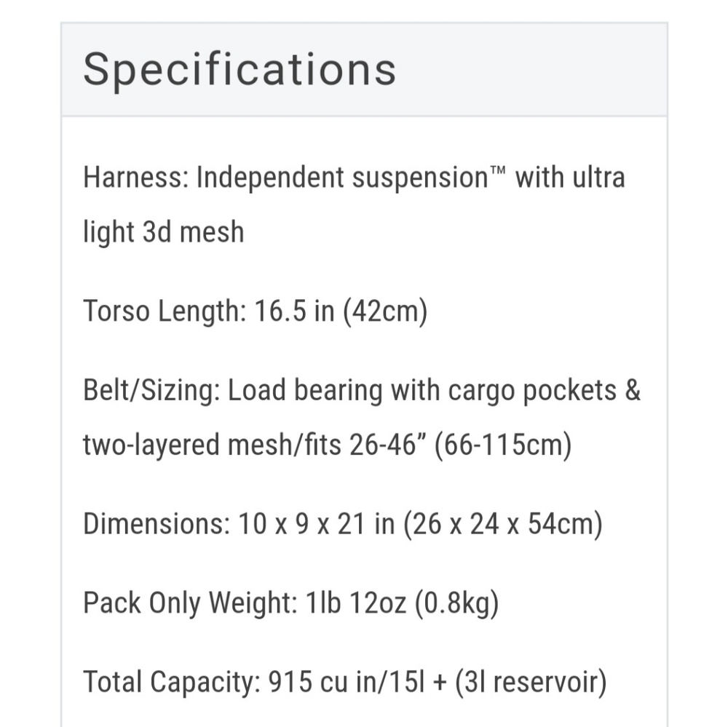Click the '1lb 12oz' weight value

[356, 603]
